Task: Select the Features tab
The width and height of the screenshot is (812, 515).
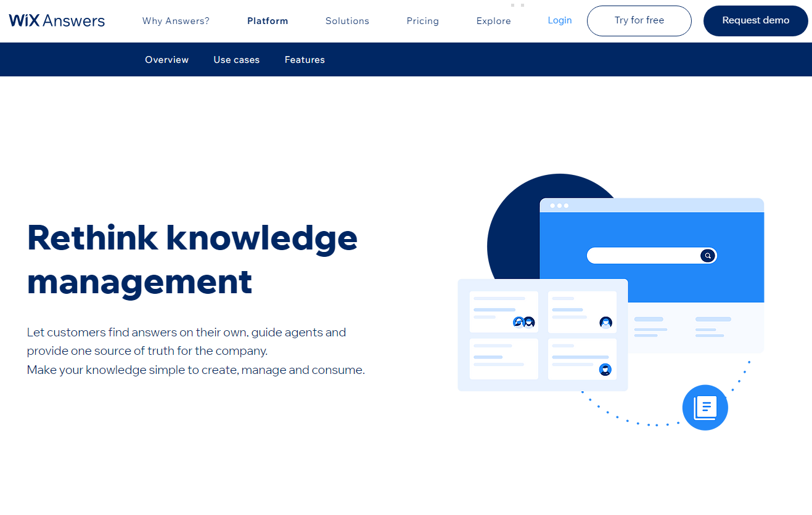Action: coord(305,60)
